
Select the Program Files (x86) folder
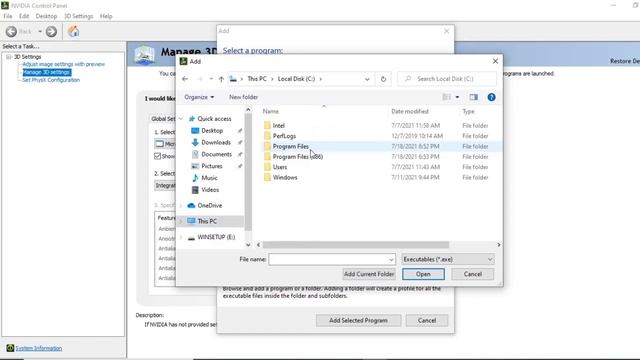[x=298, y=157]
